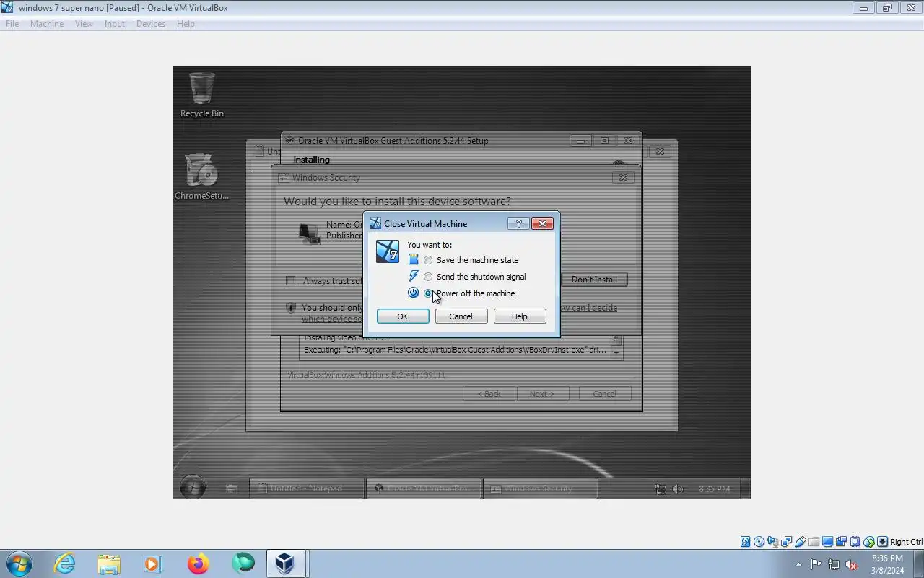924x578 pixels.
Task: Click Help in Close Virtual Machine dialog
Action: pyautogui.click(x=520, y=316)
